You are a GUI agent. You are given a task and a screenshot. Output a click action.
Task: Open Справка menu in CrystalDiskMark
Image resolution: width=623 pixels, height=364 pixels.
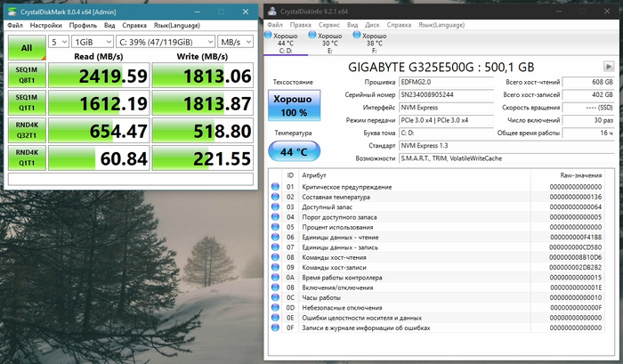(133, 26)
